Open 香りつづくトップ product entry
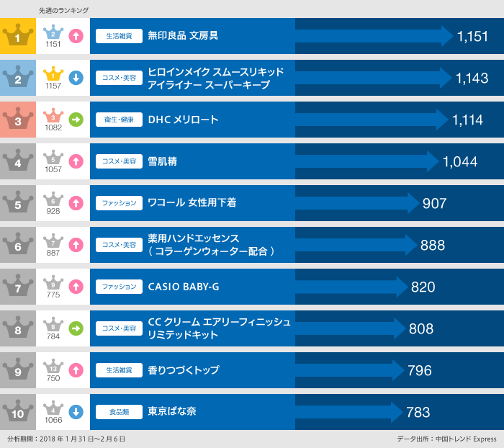The width and height of the screenshot is (504, 448). [184, 370]
